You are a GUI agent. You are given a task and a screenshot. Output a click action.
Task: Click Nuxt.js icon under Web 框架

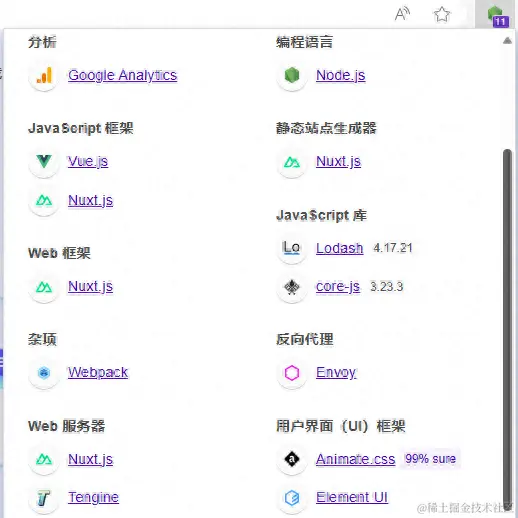point(44,287)
